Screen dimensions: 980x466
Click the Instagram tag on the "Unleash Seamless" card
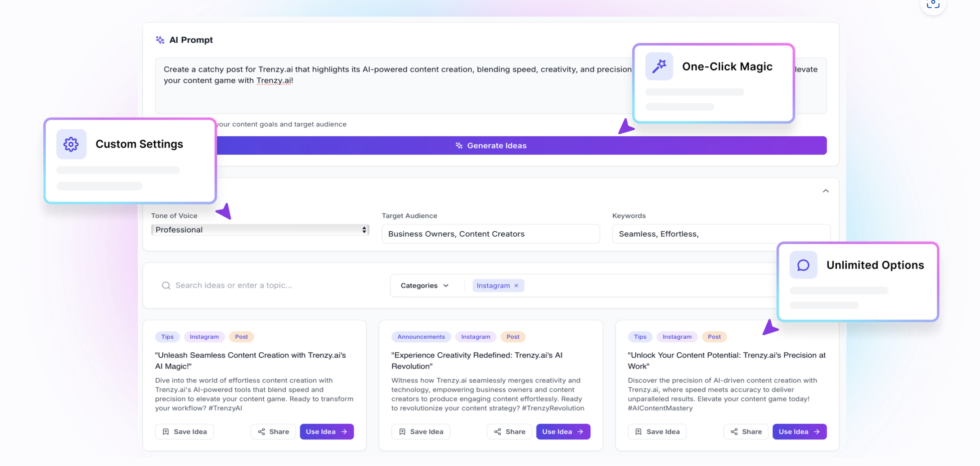click(204, 337)
